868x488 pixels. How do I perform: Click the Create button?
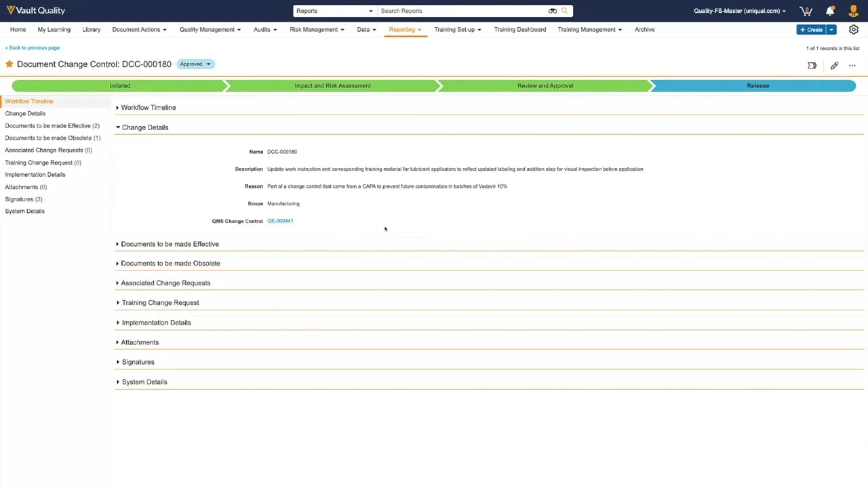pyautogui.click(x=811, y=30)
